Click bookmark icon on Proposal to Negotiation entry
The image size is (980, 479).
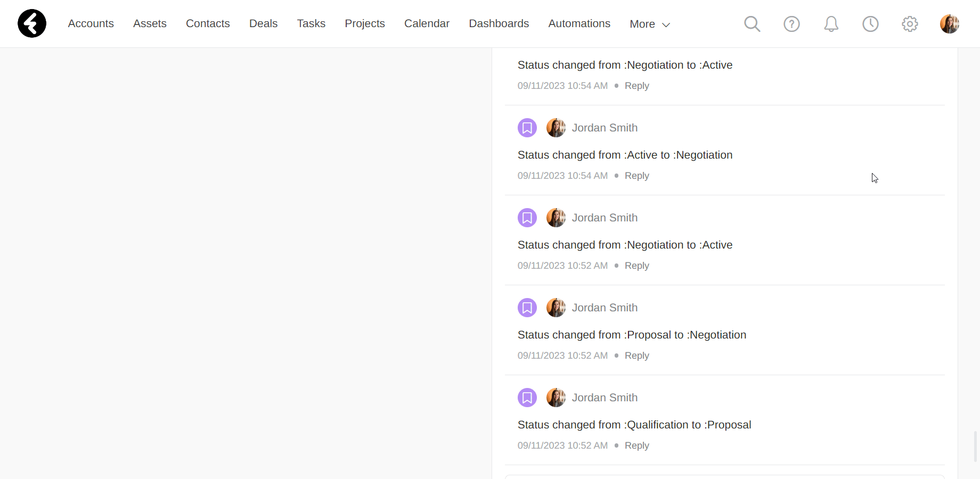click(527, 308)
